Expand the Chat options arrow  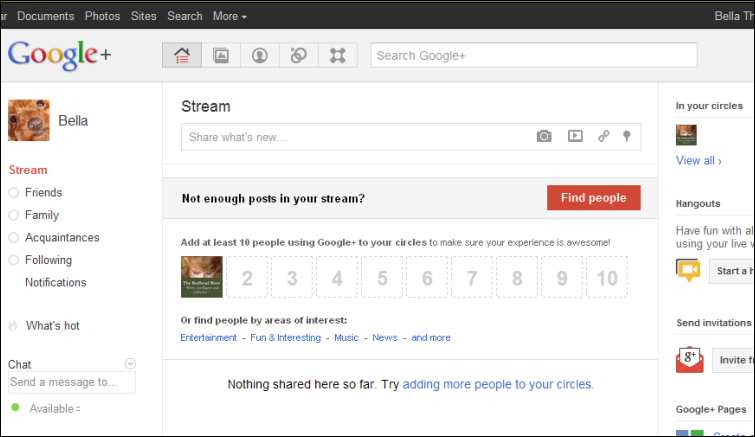pos(130,364)
